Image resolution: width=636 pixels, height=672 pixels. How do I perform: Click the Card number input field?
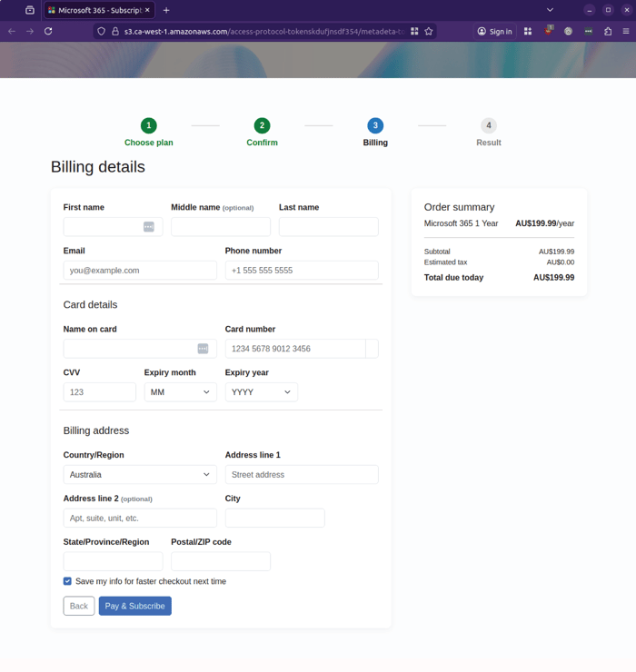pos(294,349)
